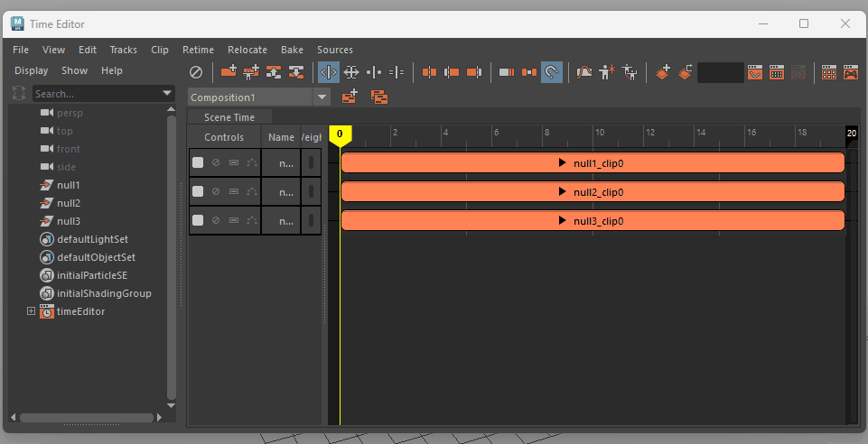Toggle ghosting on the null1_clip0 track
868x444 pixels.
click(252, 162)
